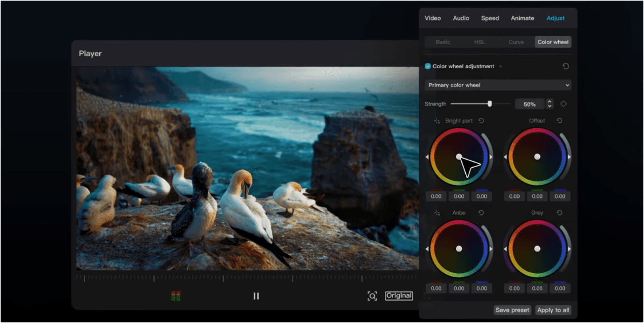
Task: Click the Strength slider handle
Action: [x=489, y=104]
